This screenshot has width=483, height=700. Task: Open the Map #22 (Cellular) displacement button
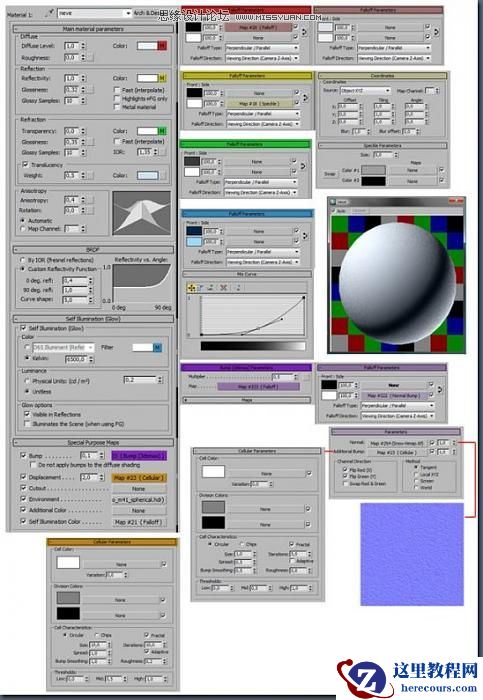[x=139, y=478]
